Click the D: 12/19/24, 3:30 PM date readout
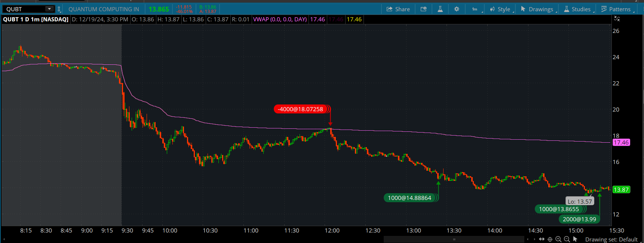 (100, 19)
